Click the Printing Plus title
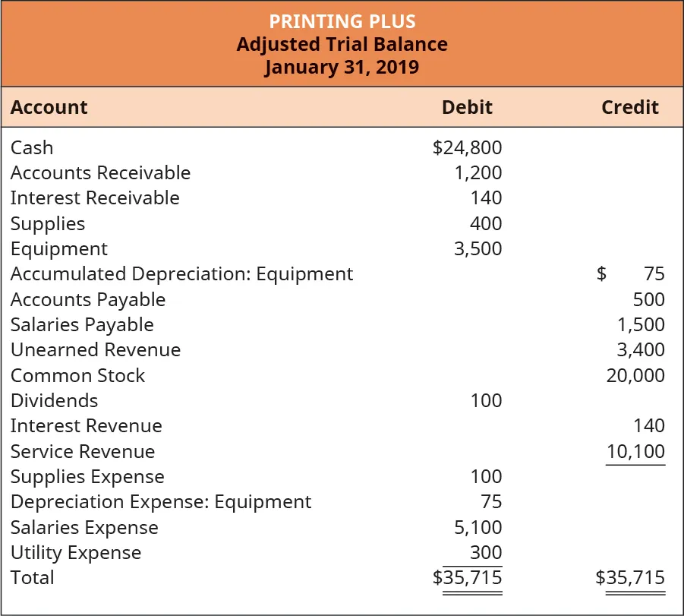The width and height of the screenshot is (684, 616). [x=342, y=21]
